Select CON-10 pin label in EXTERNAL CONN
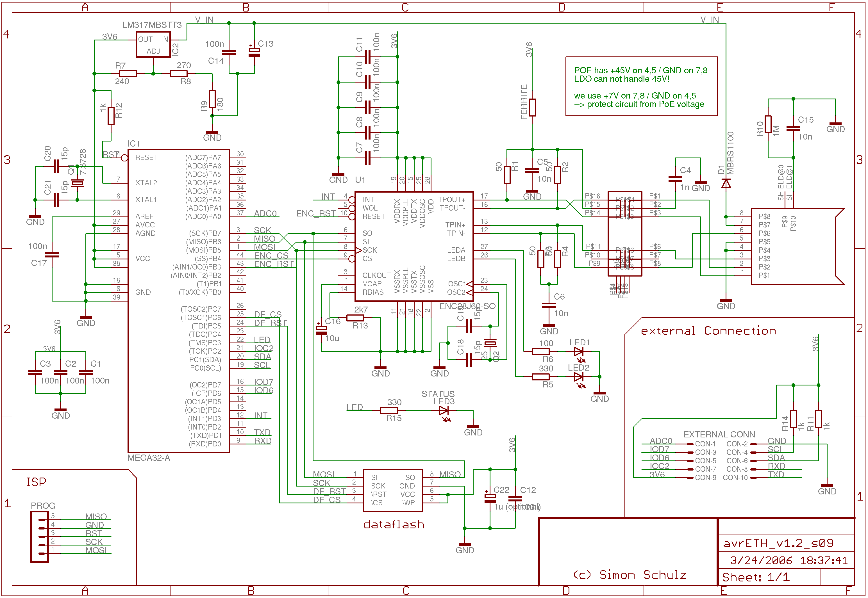 735,478
